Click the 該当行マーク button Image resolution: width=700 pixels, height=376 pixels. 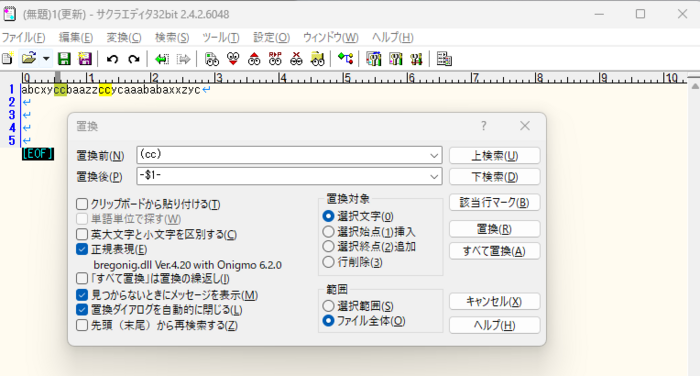pyautogui.click(x=495, y=202)
